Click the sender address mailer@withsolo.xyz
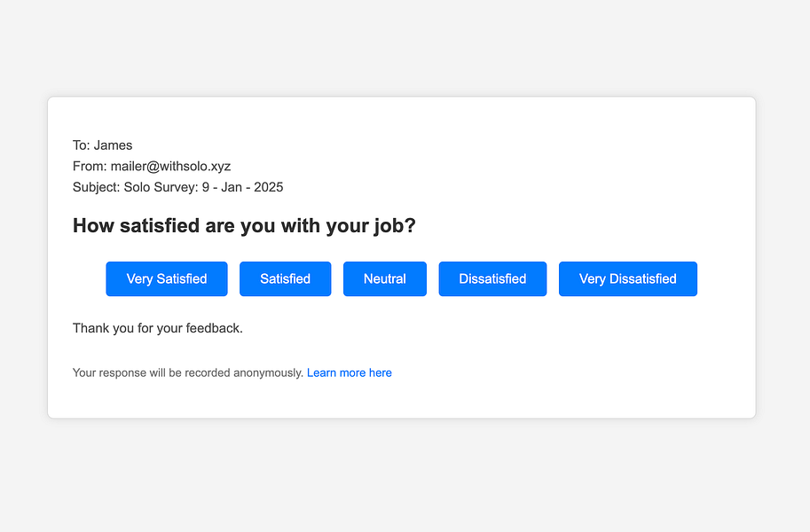The image size is (810, 532). [x=170, y=166]
